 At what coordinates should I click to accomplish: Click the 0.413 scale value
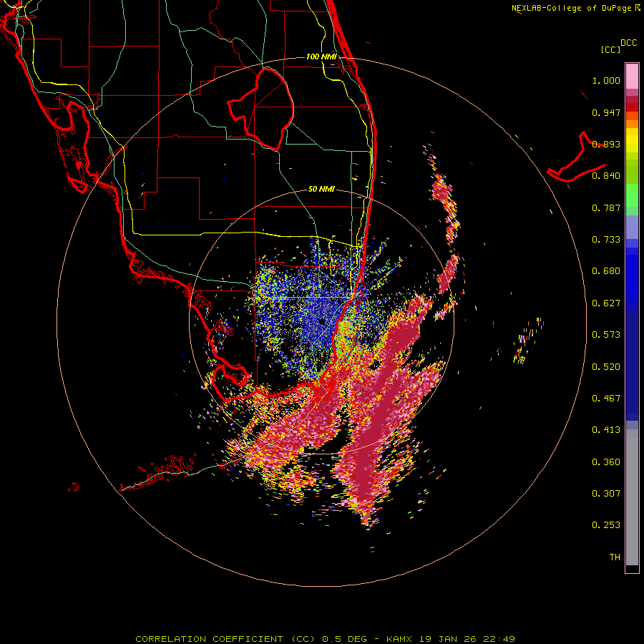point(606,430)
